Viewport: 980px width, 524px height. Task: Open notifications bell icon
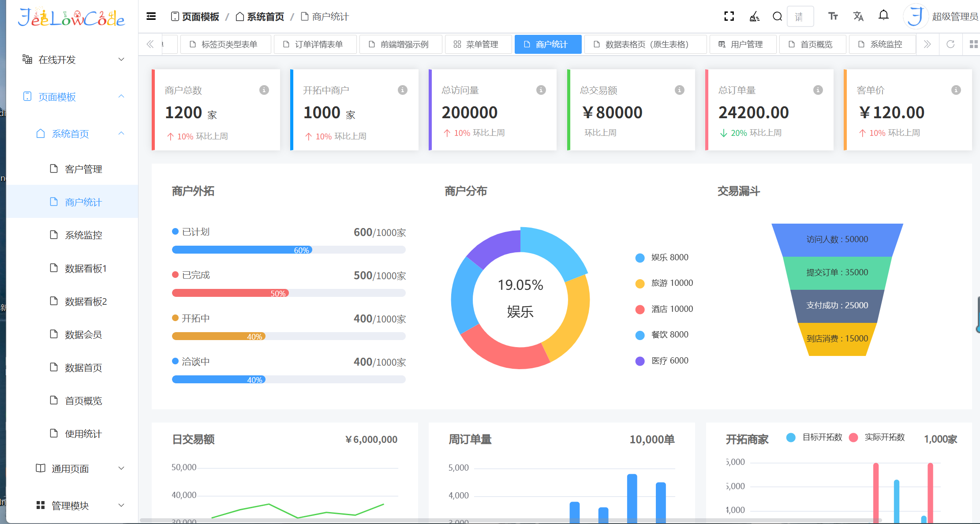[883, 15]
